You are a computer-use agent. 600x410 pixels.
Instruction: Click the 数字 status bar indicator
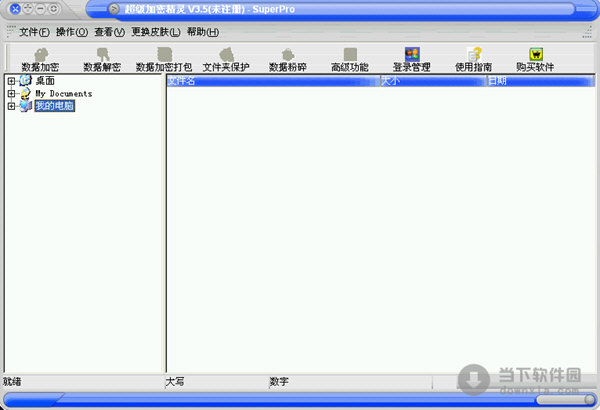[279, 382]
